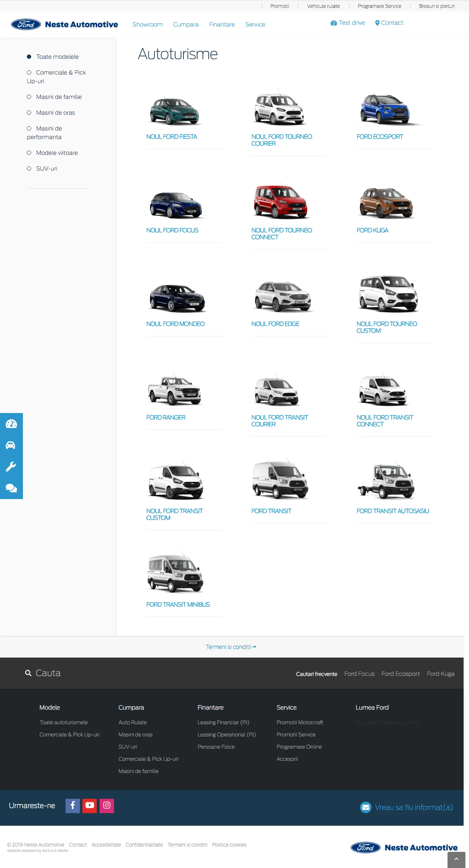Viewport: 469px width, 868px height.
Task: Click the back-to-top arrow button
Action: pos(456,860)
